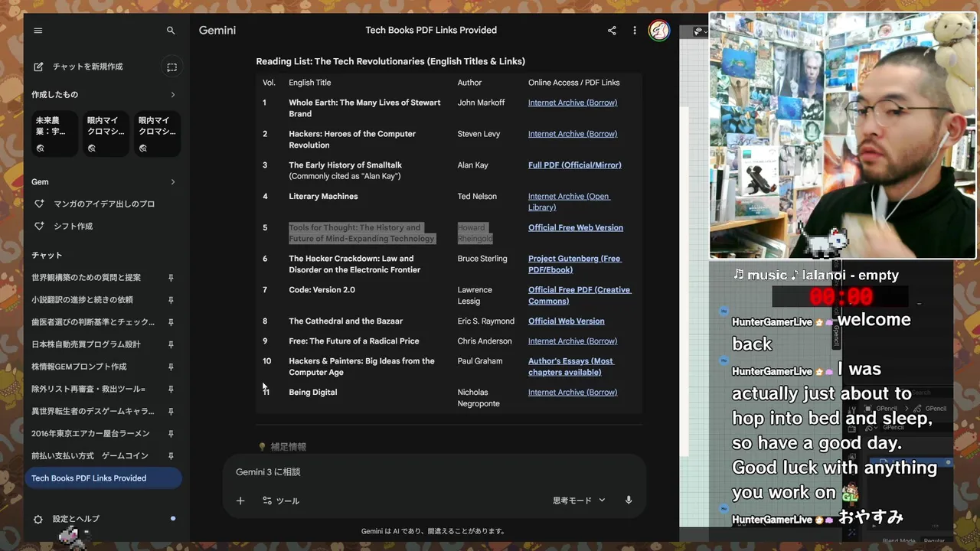The image size is (980, 551).
Task: Click the settings gear icon
Action: (x=38, y=519)
